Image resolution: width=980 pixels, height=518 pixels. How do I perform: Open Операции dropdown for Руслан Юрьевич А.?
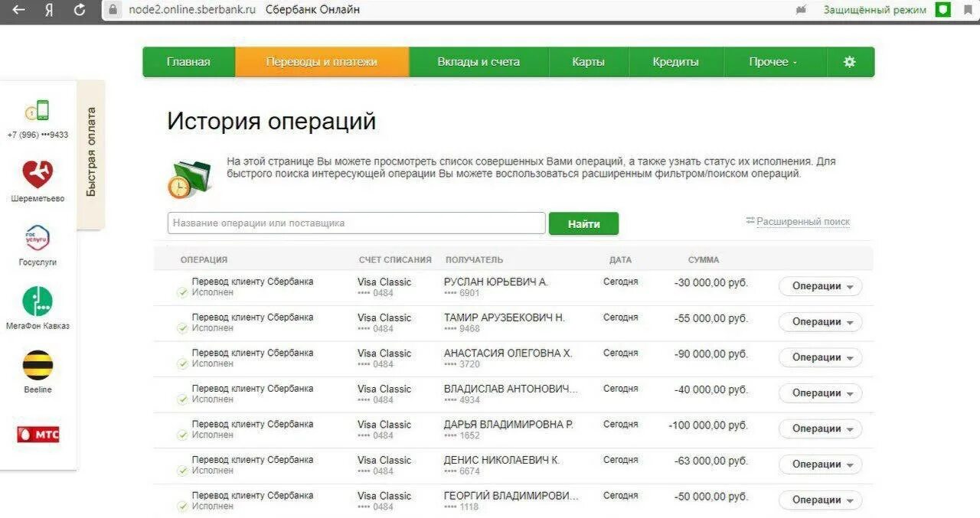tap(821, 286)
